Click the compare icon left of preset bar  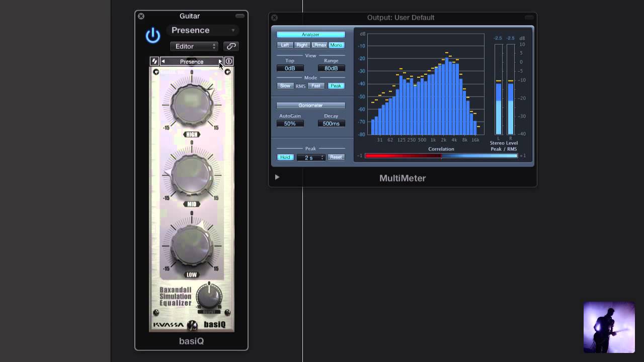(x=154, y=61)
